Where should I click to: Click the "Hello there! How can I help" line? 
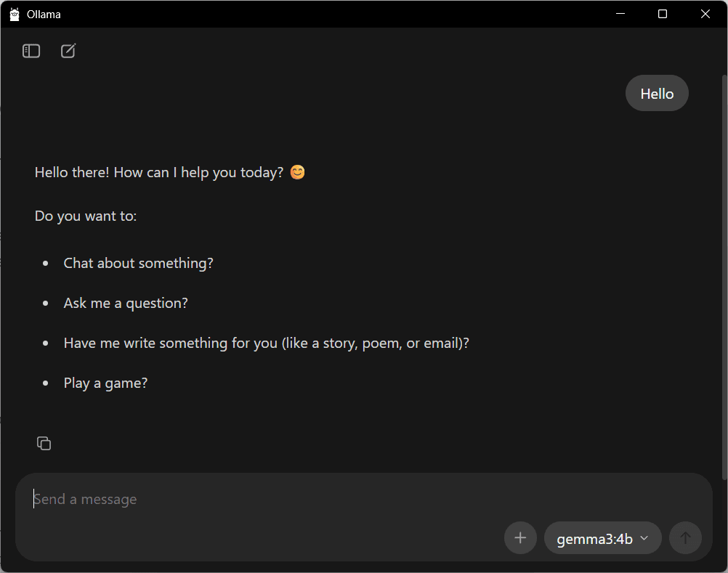158,173
